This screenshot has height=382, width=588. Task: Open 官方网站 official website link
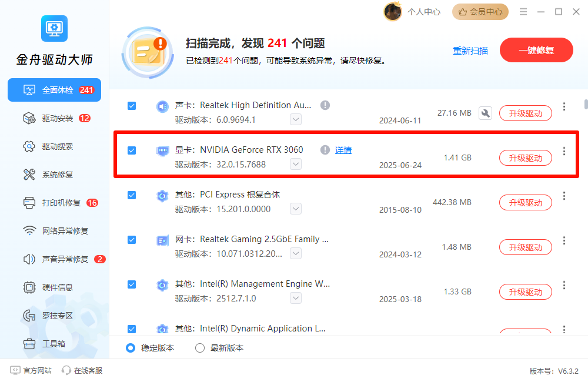point(31,370)
